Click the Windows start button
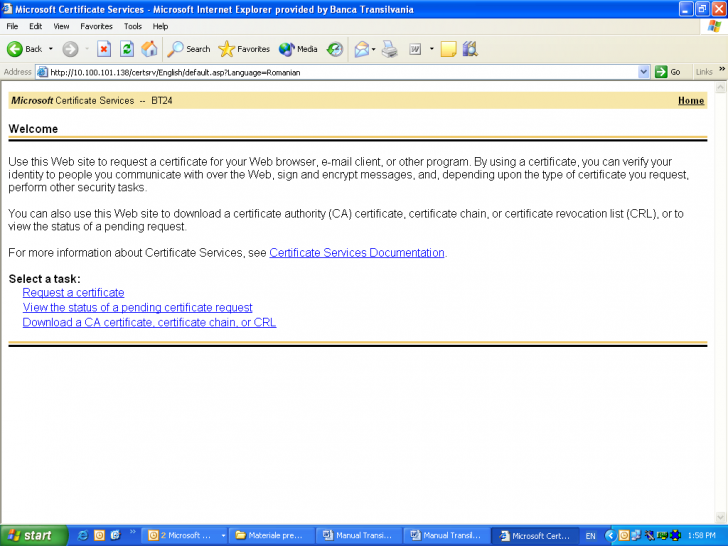This screenshot has height=546, width=728. coord(32,535)
